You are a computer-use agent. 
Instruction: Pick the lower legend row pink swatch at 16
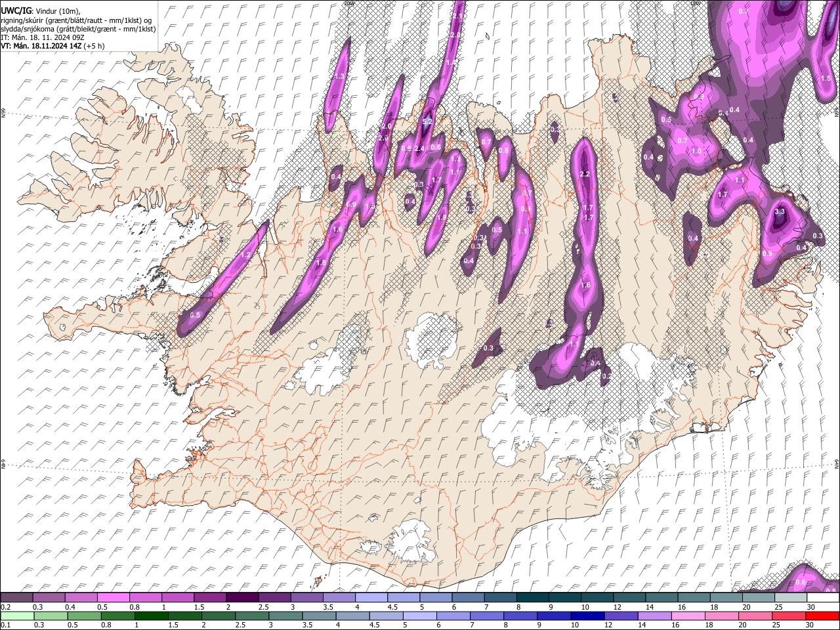688,616
